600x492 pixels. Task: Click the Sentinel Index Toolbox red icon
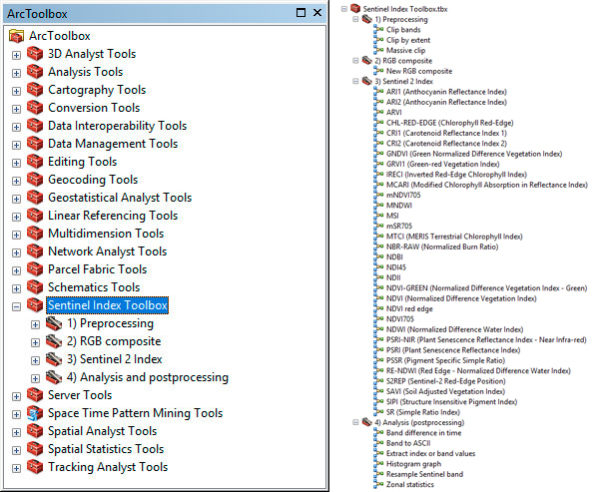(x=35, y=305)
